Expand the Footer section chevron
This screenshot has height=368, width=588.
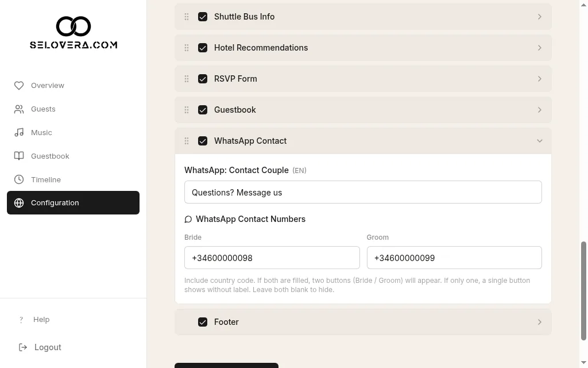(540, 322)
